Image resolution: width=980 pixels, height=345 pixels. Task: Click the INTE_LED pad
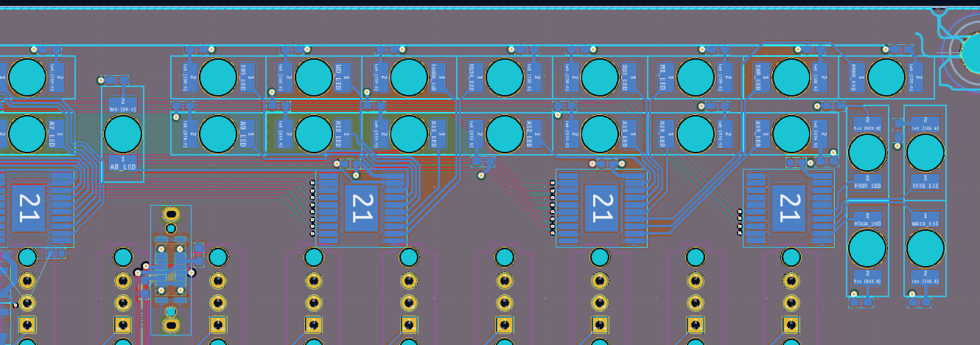925,181
